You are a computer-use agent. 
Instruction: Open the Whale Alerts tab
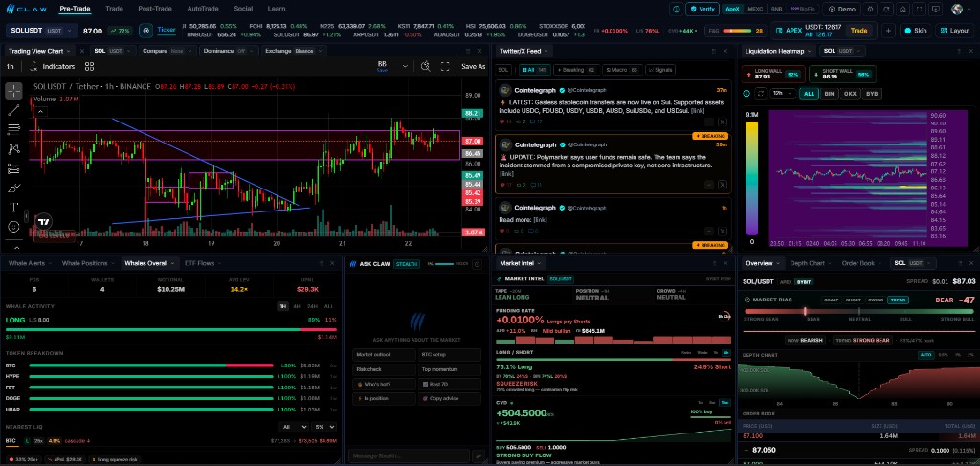[x=29, y=263]
